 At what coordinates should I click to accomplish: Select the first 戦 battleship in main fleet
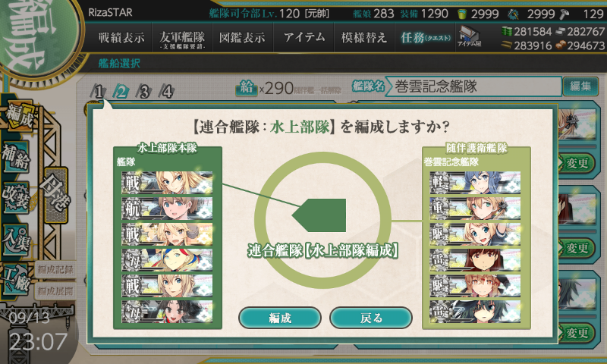[167, 183]
